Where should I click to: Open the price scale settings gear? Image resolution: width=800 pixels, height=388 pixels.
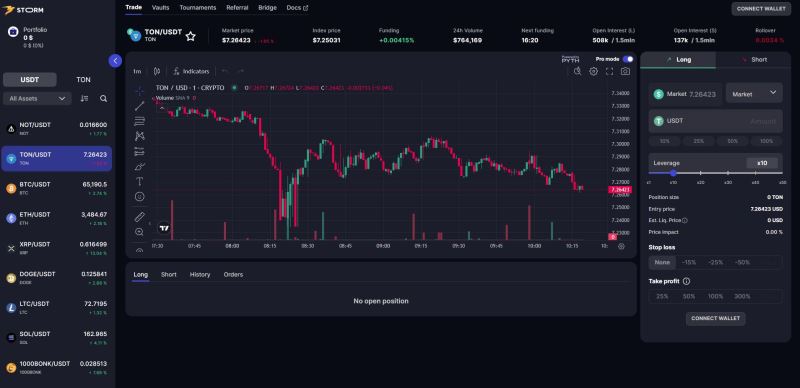(x=621, y=246)
